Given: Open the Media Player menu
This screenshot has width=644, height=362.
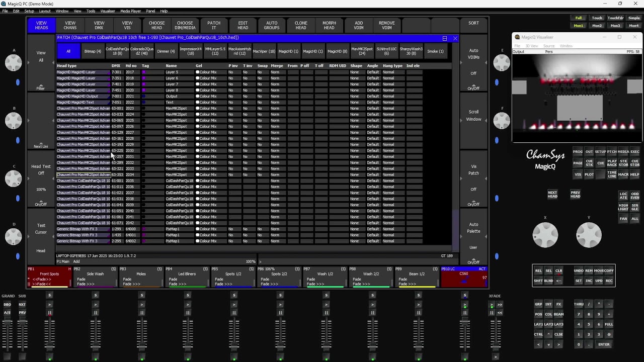Looking at the screenshot, I should (131, 11).
